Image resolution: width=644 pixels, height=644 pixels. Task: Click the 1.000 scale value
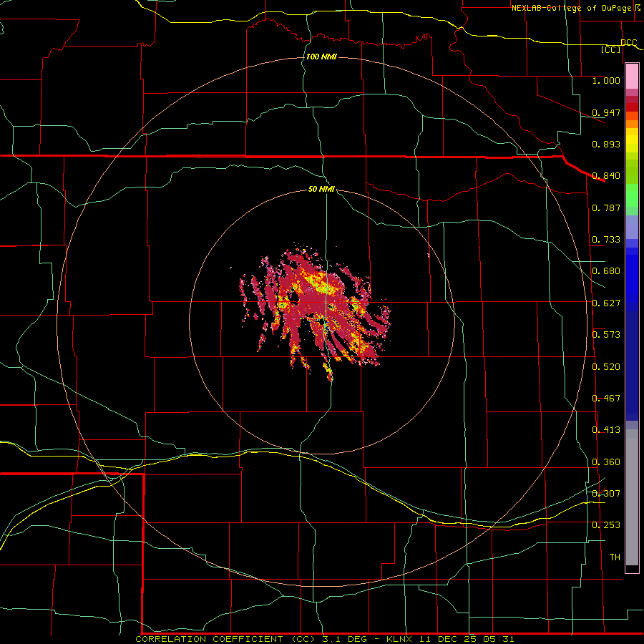[x=606, y=80]
